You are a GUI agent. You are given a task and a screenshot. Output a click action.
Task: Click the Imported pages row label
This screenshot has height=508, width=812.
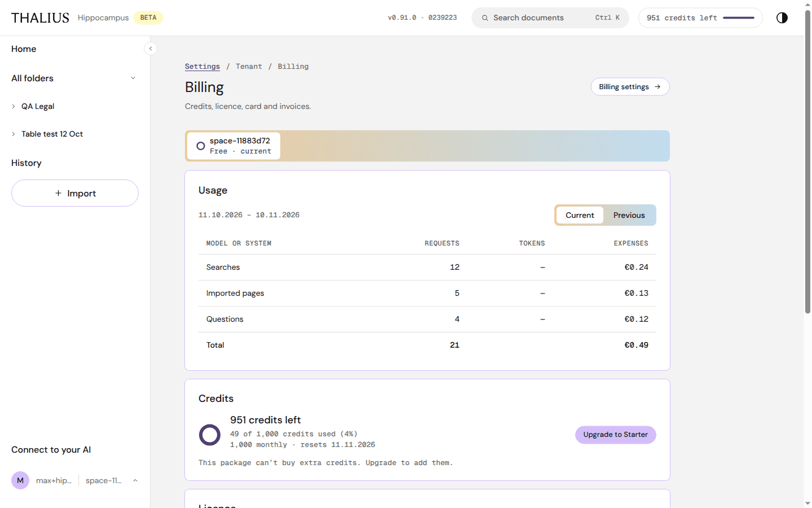coord(235,293)
